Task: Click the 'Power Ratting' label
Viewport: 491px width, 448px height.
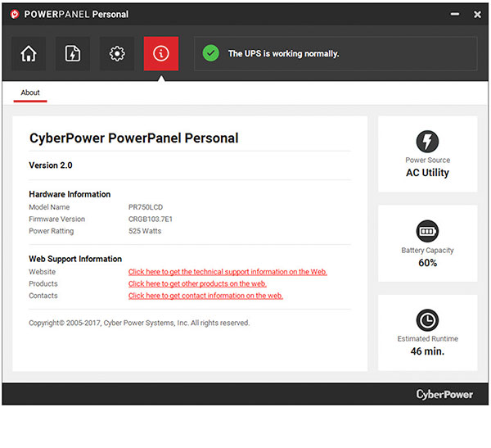Action: point(51,231)
